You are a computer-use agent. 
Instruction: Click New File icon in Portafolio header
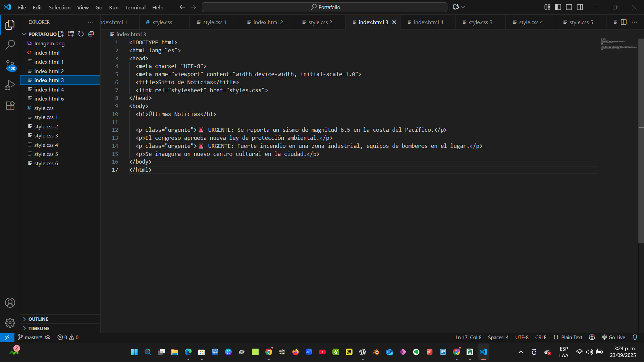61,34
